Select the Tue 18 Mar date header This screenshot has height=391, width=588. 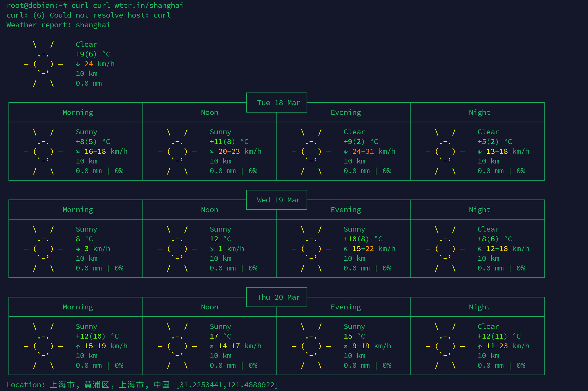(278, 103)
